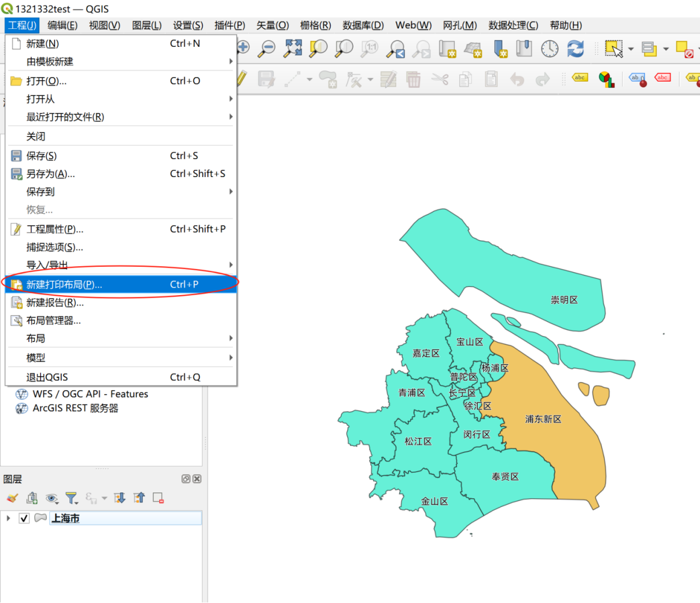Click the blue pin labels icon

click(638, 79)
